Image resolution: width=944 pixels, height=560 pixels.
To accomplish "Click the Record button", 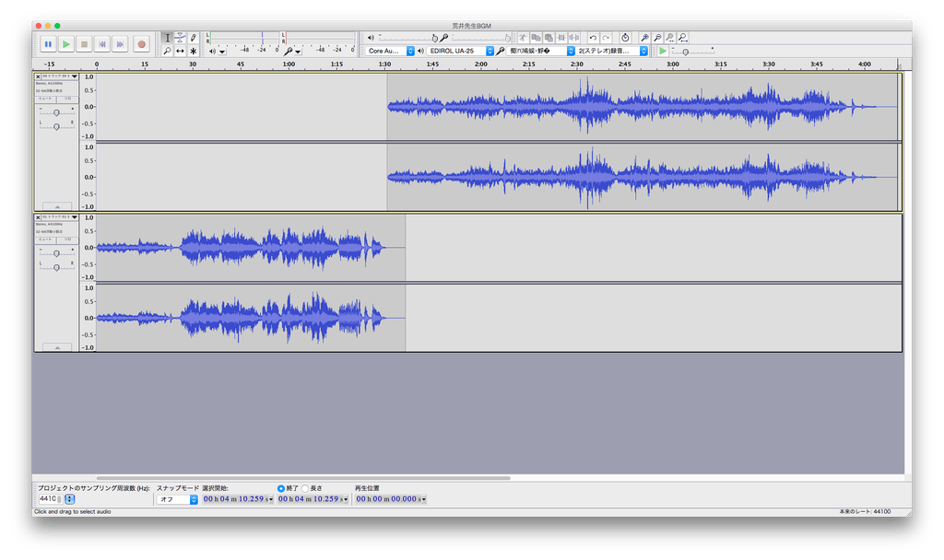I will point(141,43).
